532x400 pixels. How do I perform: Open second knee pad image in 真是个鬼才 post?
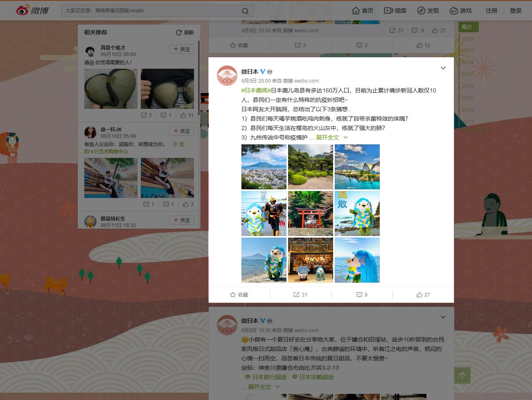167,89
